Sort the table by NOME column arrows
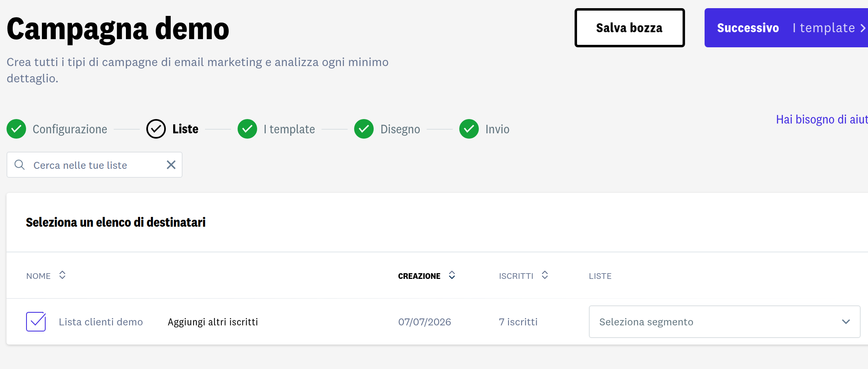 62,275
